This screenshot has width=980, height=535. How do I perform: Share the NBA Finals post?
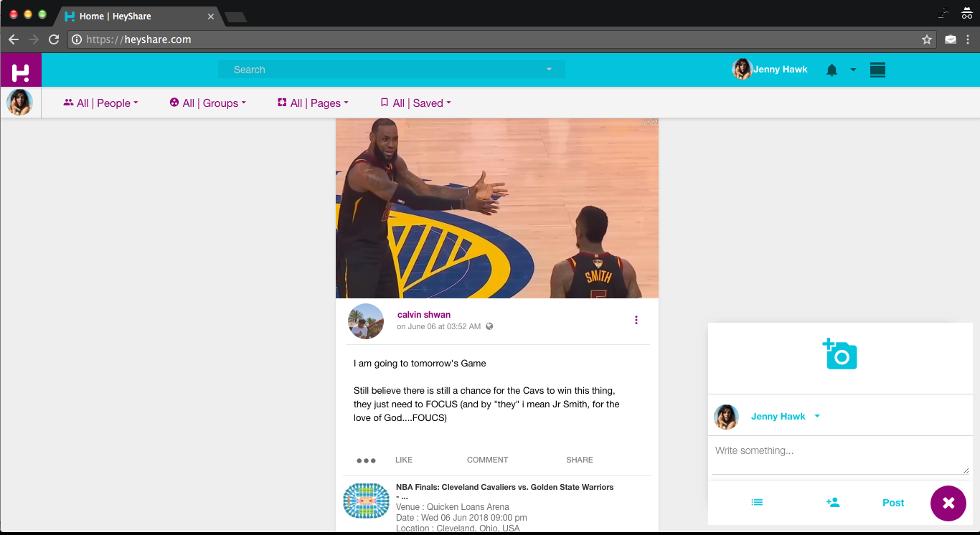click(579, 460)
